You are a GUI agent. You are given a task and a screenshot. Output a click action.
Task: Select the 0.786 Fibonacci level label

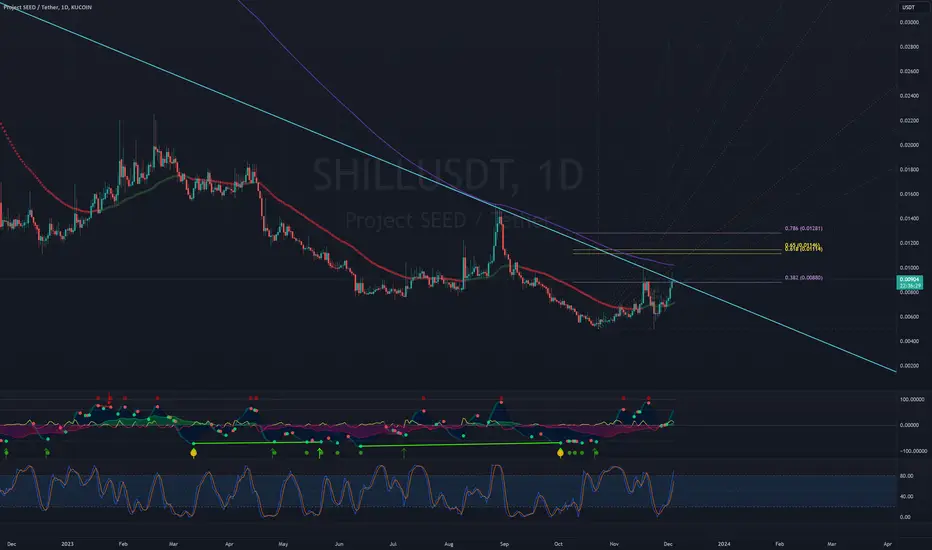(804, 228)
